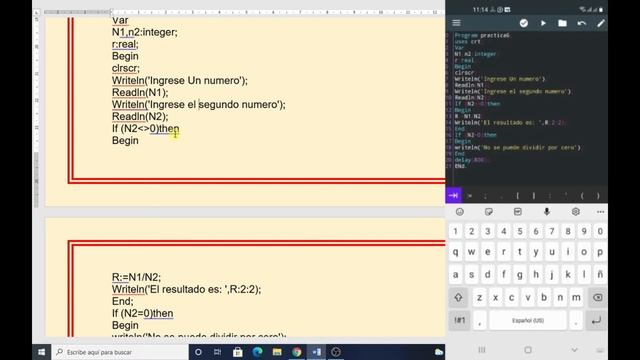640x360 pixels.
Task: Tap the letter z key
Action: (480, 298)
